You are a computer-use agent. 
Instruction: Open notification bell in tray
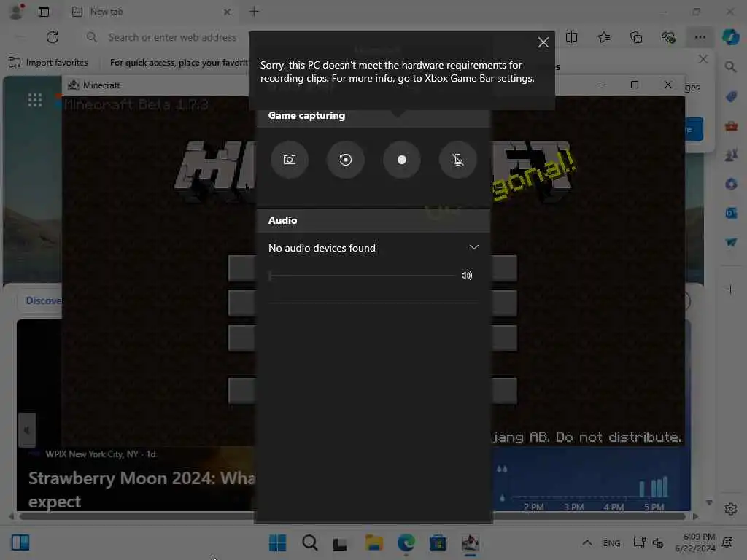click(727, 542)
